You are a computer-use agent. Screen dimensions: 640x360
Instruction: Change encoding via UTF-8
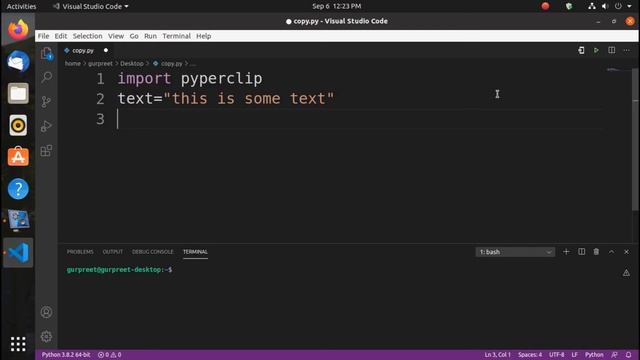(556, 355)
